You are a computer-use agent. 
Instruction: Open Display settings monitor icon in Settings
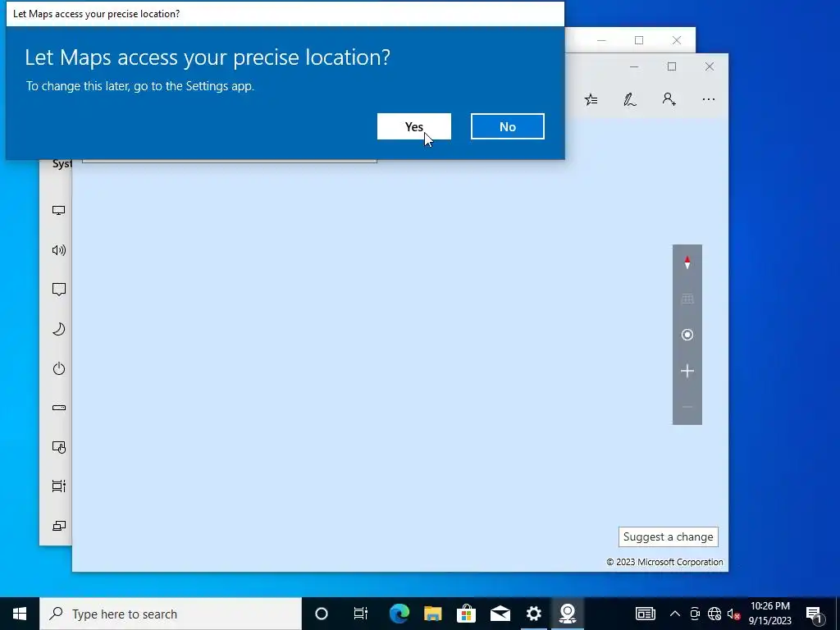tap(58, 211)
